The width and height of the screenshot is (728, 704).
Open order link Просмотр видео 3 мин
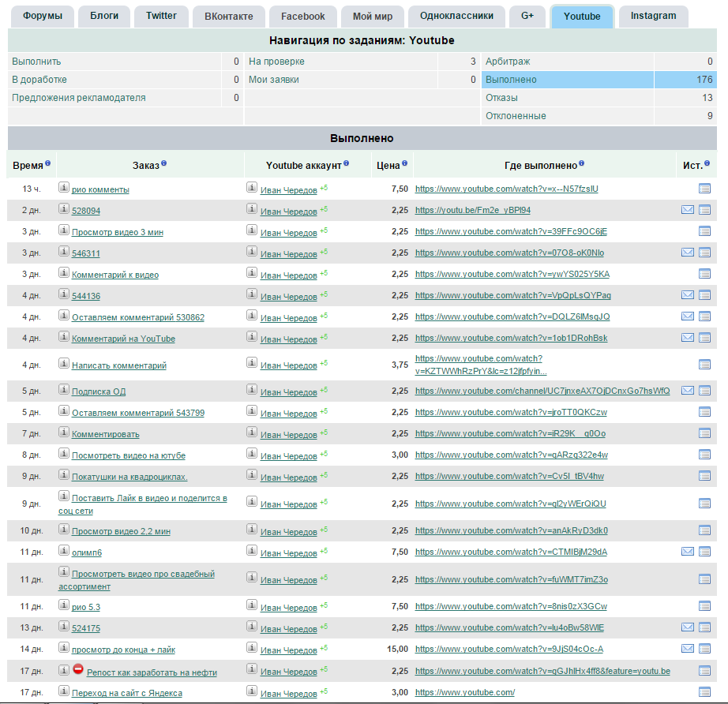tap(118, 232)
